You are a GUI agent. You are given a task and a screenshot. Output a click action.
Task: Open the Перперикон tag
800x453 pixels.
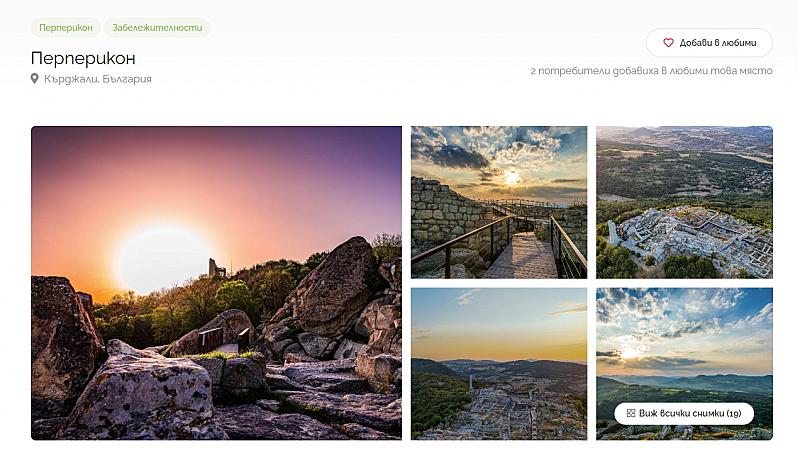(x=66, y=28)
